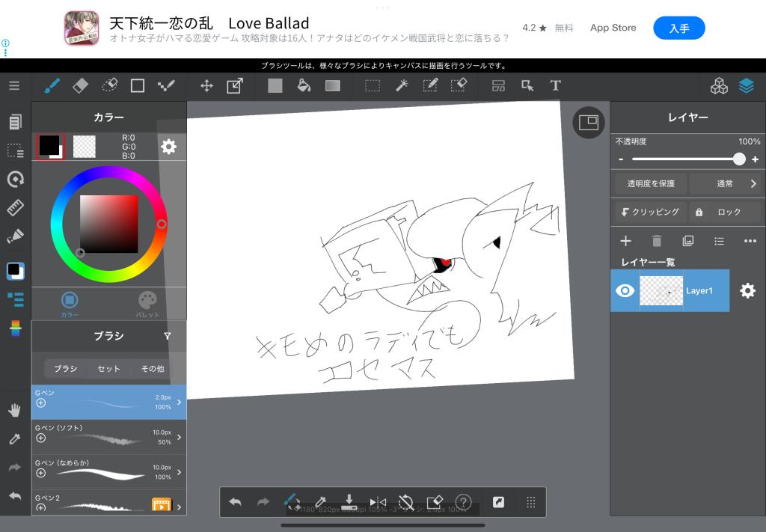
Task: Select the Bucket fill tool
Action: click(x=304, y=85)
